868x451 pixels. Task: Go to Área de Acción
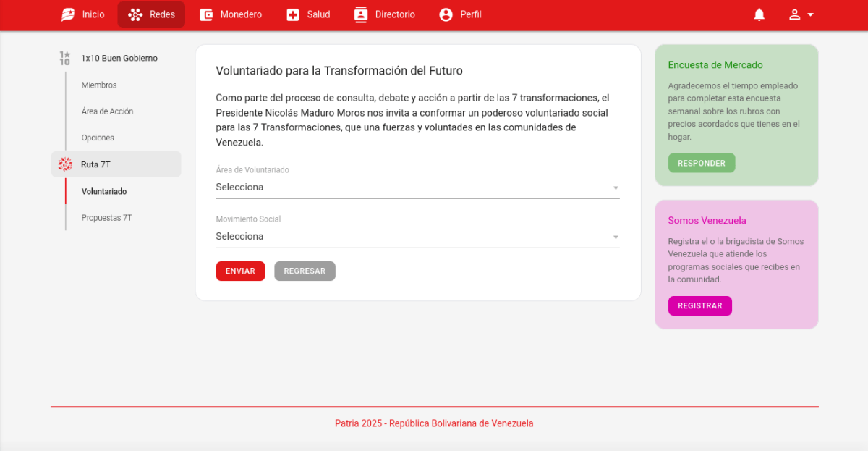pos(107,111)
